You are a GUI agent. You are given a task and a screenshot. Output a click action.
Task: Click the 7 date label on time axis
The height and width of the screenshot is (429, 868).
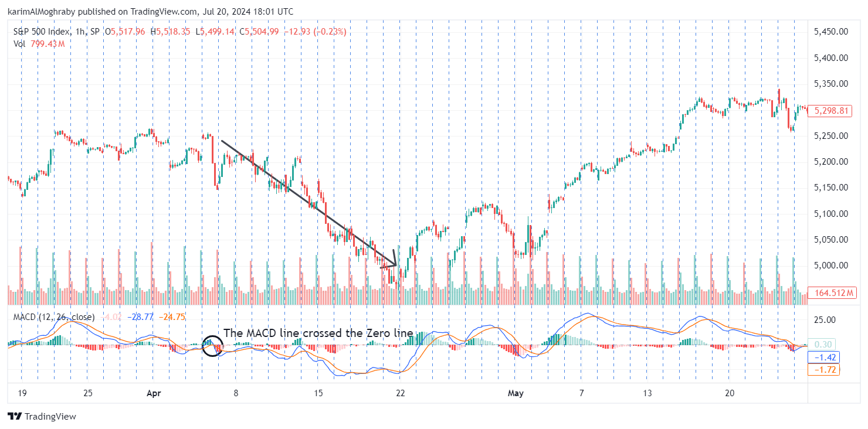pyautogui.click(x=581, y=393)
